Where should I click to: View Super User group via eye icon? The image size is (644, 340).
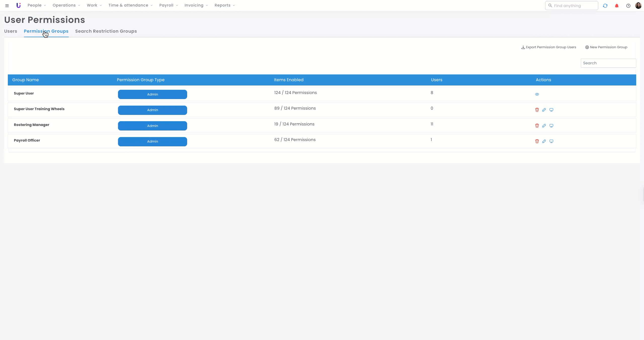pos(537,94)
